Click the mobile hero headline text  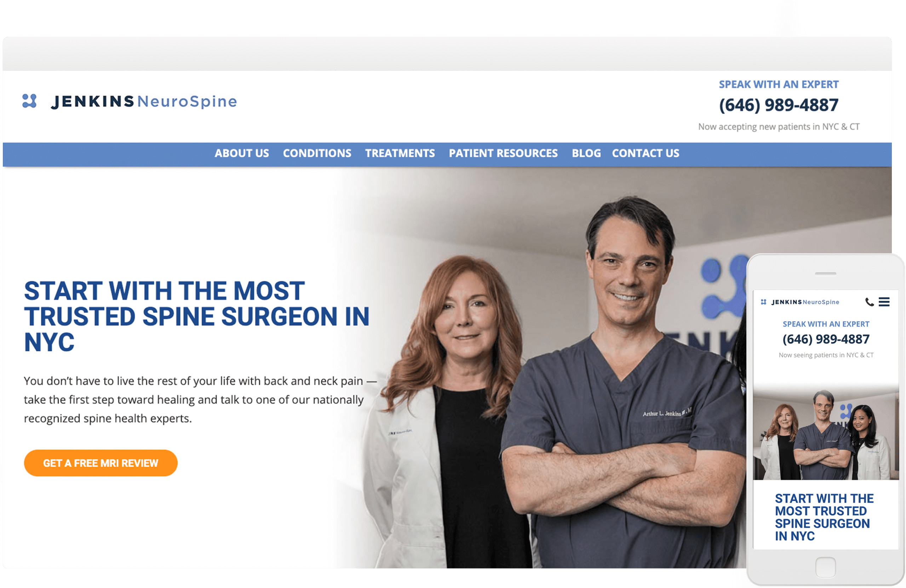tap(824, 517)
